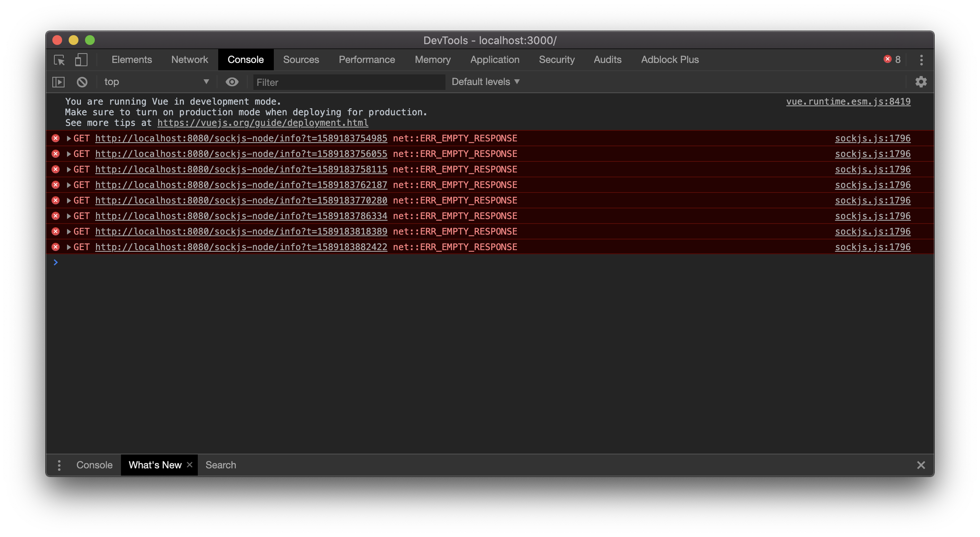This screenshot has width=980, height=537.
Task: Open the DevTools three-dot customize menu
Action: tap(921, 60)
